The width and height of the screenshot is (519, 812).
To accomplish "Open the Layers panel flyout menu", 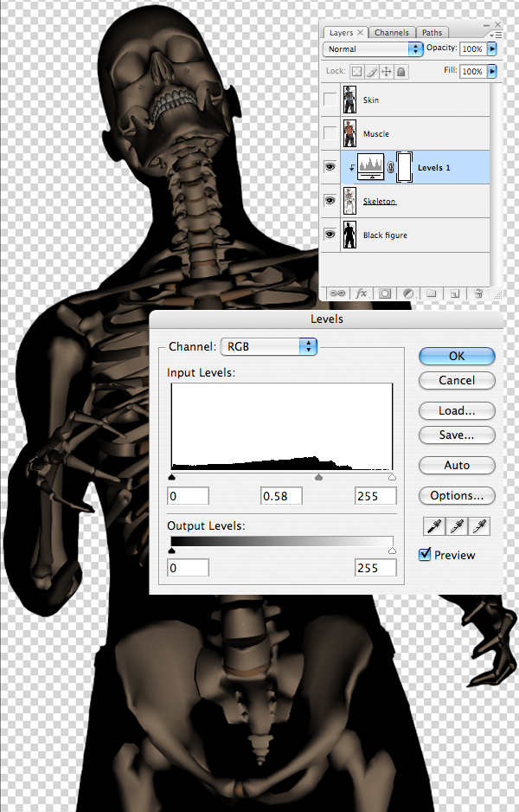I will coord(497,34).
